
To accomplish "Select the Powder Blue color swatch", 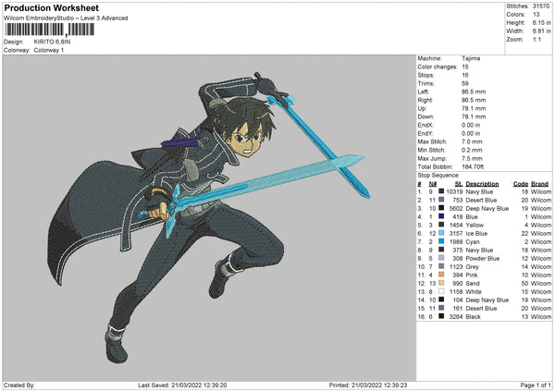I will pos(441,258).
